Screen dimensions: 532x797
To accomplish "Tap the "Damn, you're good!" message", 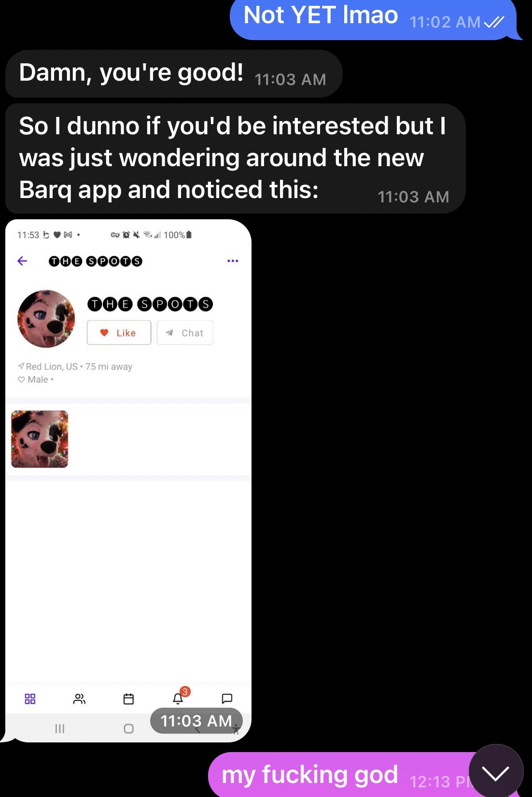I will pyautogui.click(x=174, y=74).
